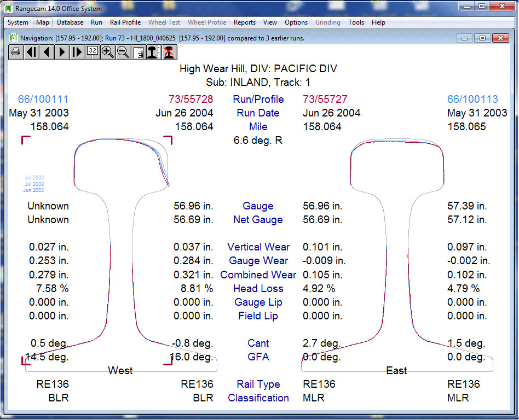Image resolution: width=519 pixels, height=420 pixels.
Task: Click the rail profile with ruler icon
Action: tap(154, 52)
